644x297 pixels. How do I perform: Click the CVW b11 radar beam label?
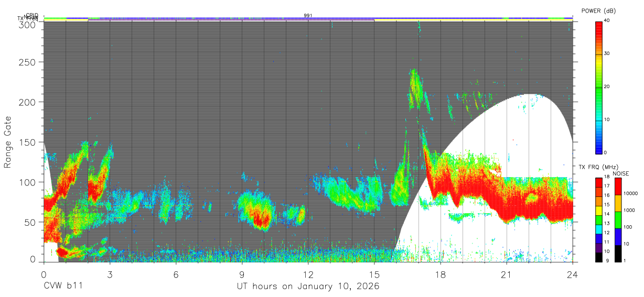[63, 287]
